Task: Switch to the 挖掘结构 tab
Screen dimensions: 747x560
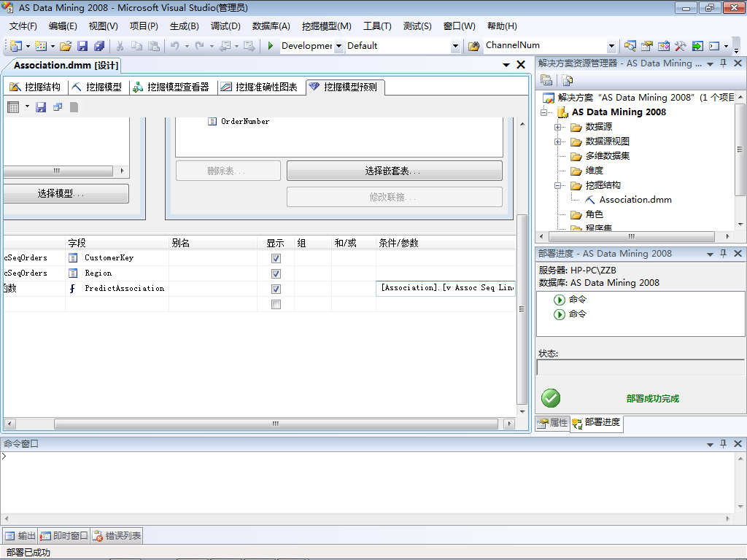Action: [35, 87]
